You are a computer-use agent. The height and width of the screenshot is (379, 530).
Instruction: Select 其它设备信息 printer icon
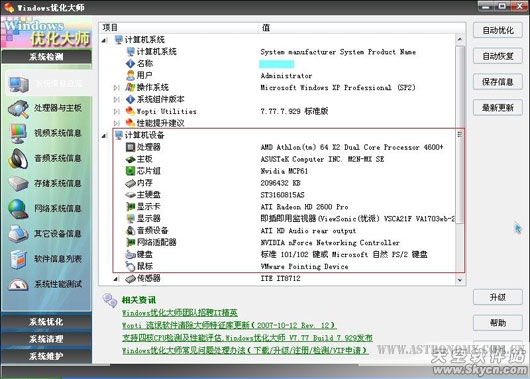(x=18, y=234)
